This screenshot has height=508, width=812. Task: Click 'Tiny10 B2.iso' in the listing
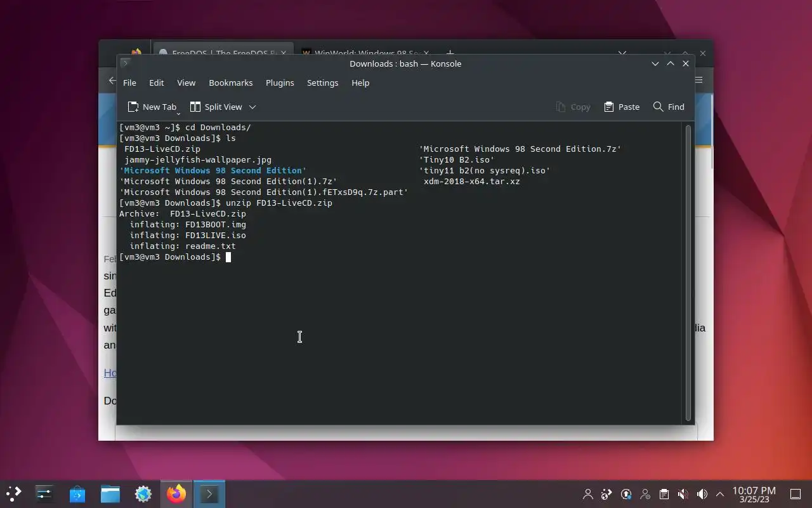coord(457,159)
